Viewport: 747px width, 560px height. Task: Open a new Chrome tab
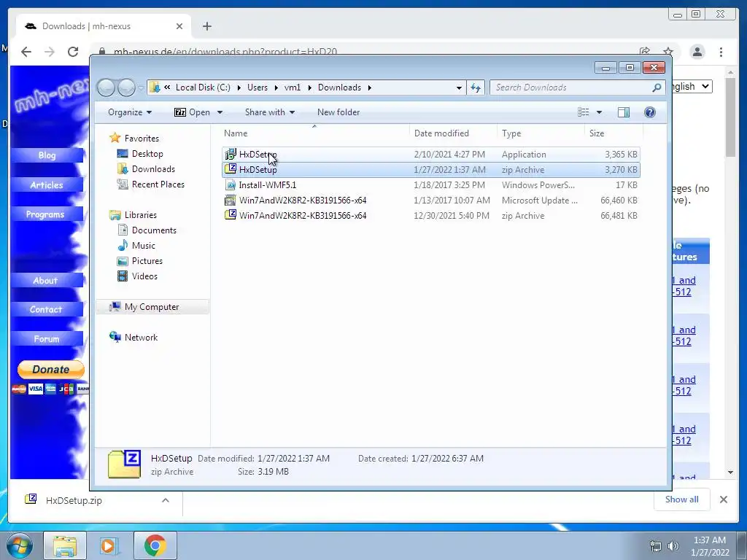pyautogui.click(x=206, y=26)
